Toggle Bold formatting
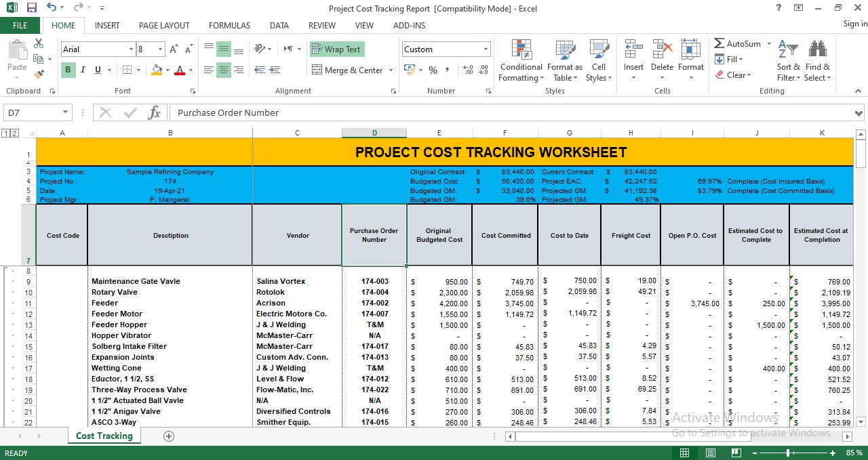Image resolution: width=868 pixels, height=460 pixels. 68,70
